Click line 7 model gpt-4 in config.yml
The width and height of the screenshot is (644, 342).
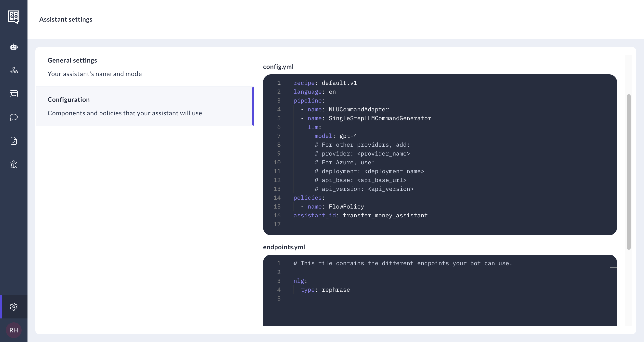335,136
